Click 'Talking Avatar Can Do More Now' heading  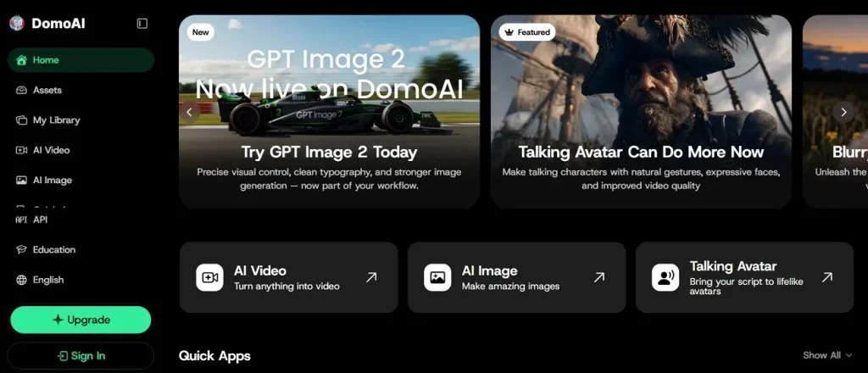(641, 153)
